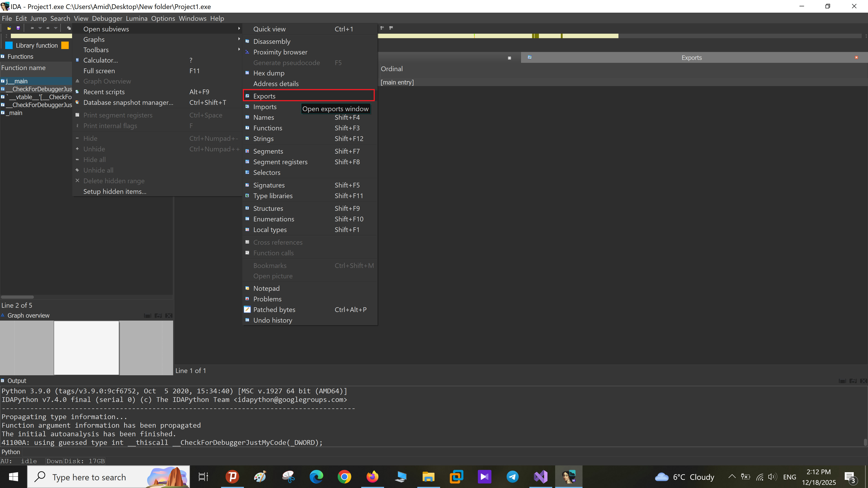The height and width of the screenshot is (488, 868).
Task: Select Imports in the subviews menu
Action: [x=265, y=107]
